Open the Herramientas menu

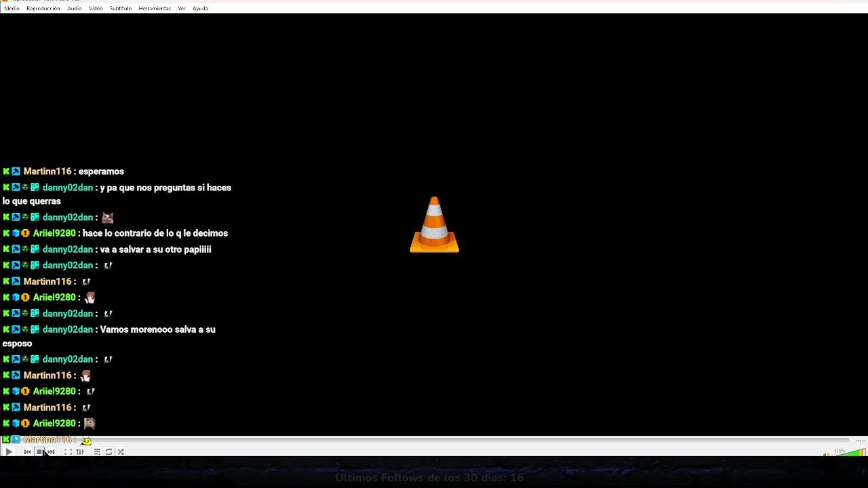(x=155, y=9)
